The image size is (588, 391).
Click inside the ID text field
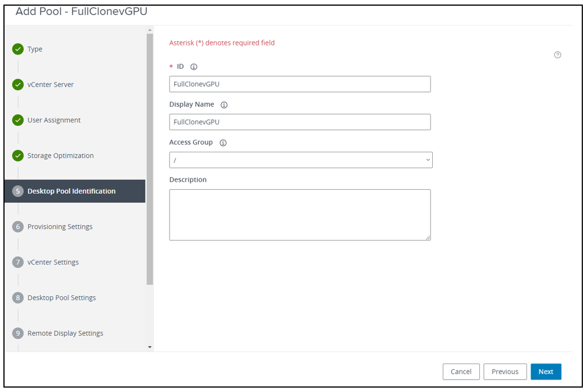[x=300, y=84]
